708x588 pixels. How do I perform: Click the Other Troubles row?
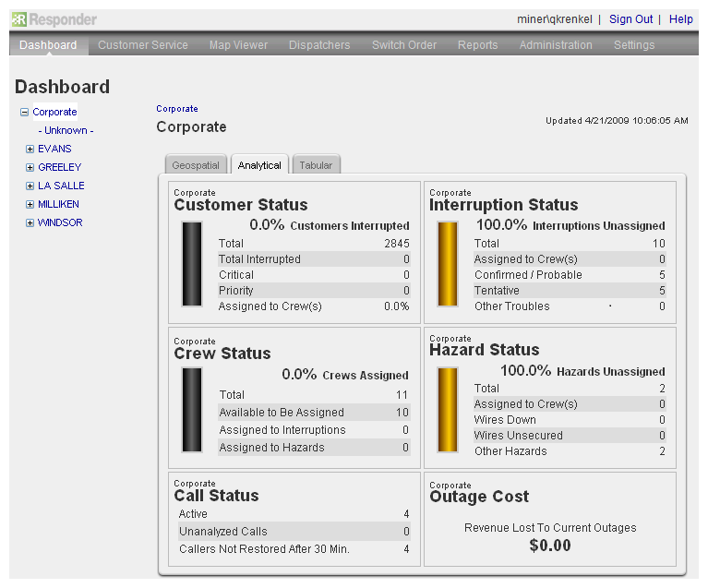point(570,306)
